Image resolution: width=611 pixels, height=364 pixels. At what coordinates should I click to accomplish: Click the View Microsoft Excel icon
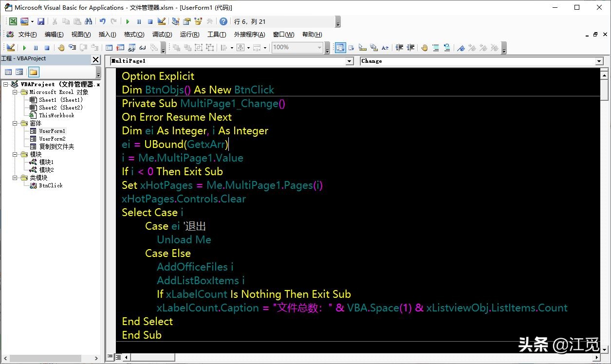[x=13, y=21]
